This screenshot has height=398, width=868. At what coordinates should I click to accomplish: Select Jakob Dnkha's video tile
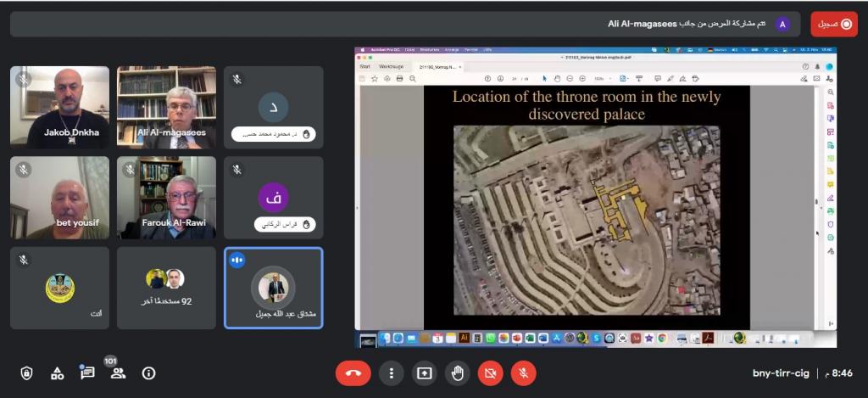pyautogui.click(x=59, y=107)
